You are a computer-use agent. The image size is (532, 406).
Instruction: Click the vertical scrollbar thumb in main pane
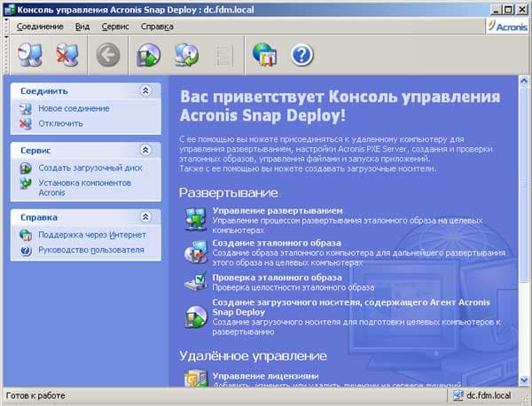coord(524,183)
